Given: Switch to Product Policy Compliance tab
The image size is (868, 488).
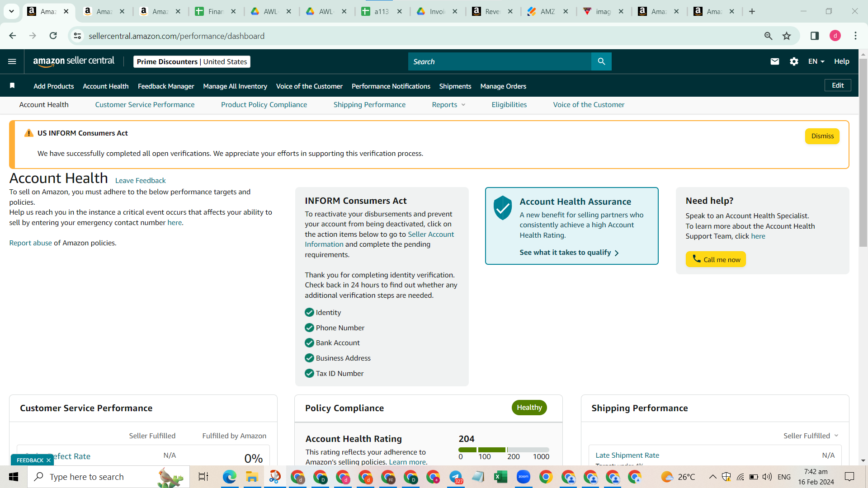Looking at the screenshot, I should (x=264, y=105).
